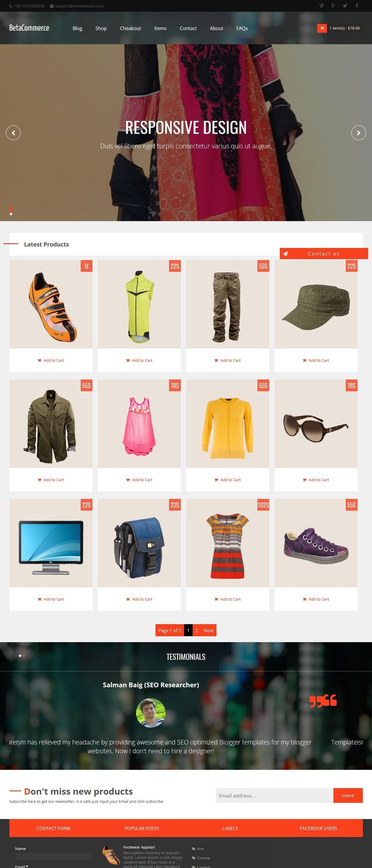372x868 pixels.
Task: Open the Google Plus social icon
Action: pos(333,6)
